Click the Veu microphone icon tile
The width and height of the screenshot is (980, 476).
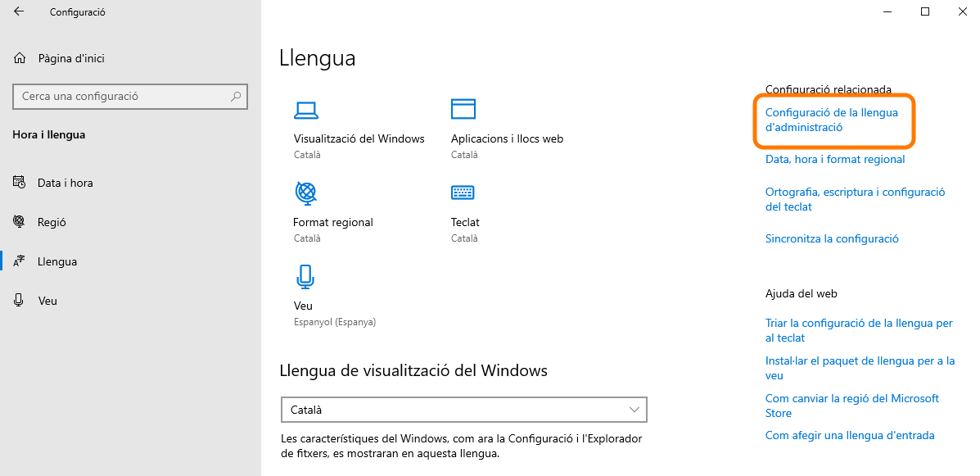click(305, 277)
